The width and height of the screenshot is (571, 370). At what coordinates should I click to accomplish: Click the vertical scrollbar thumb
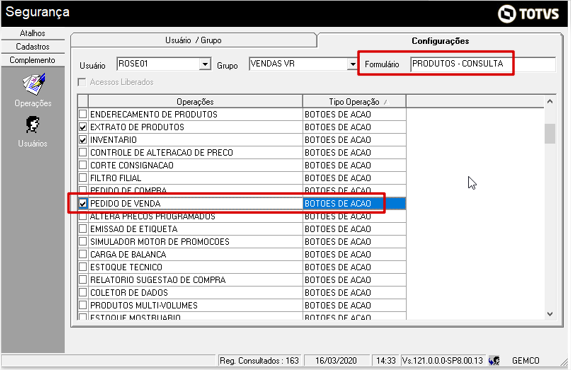[550, 134]
